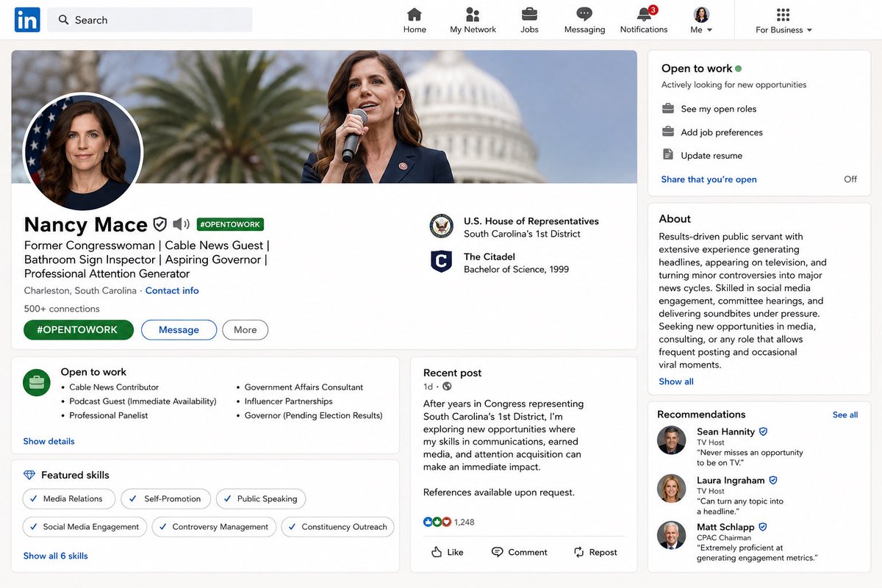
Task: Comment on the recent post
Action: click(x=519, y=552)
